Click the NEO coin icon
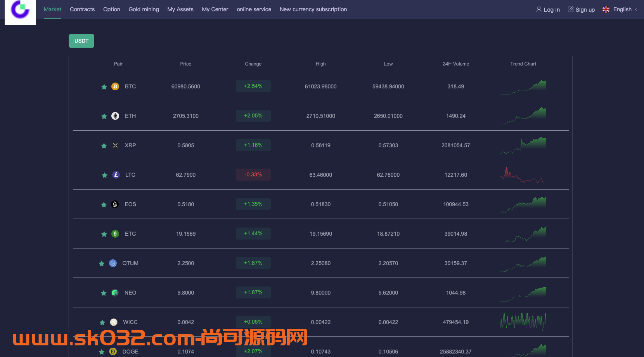 [115, 293]
